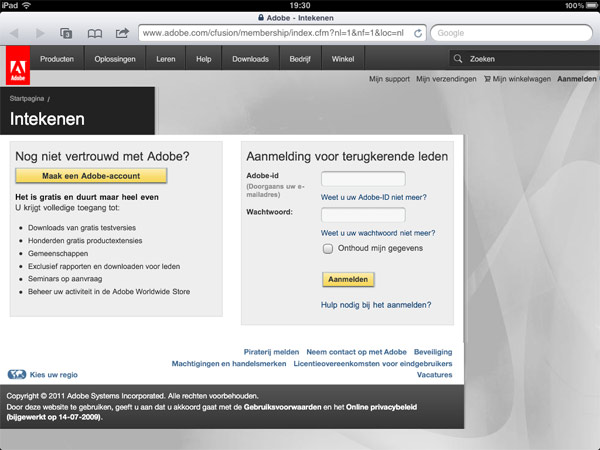600x450 pixels.
Task: Open the Online privacybeleid link
Action: click(381, 407)
